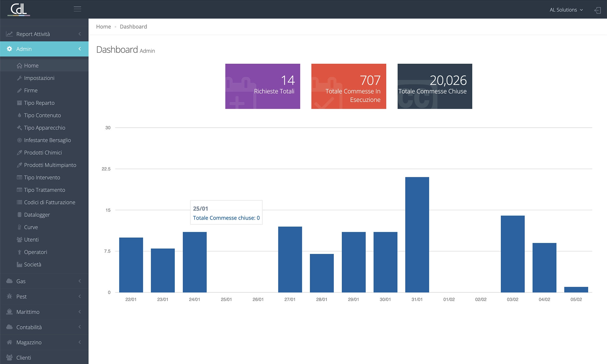
Task: Select Prodotti Chimici in sidebar
Action: (x=44, y=153)
